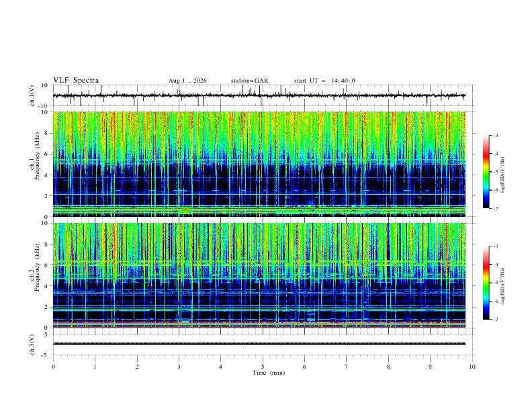The width and height of the screenshot is (532, 411).
Task: Click the 5 minute tick label on time axis
Action: [x=263, y=367]
